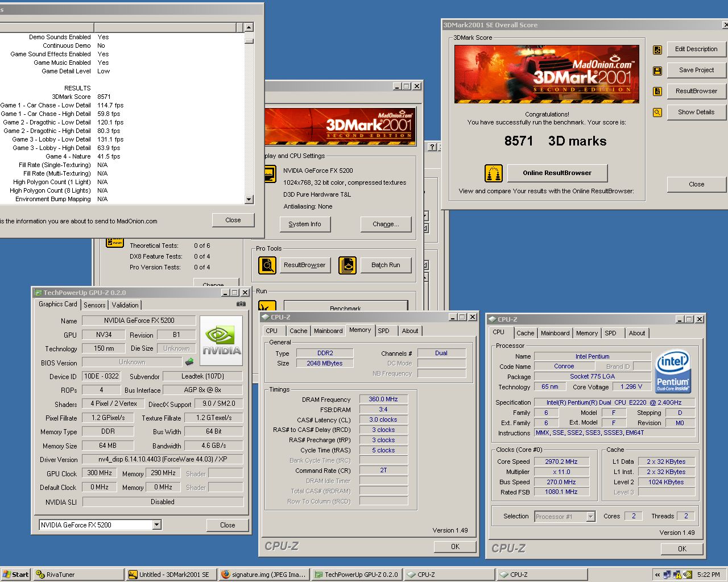Click the 3DMark2001 banner in the Overall Score window
The height and width of the screenshot is (582, 728).
pos(547,74)
